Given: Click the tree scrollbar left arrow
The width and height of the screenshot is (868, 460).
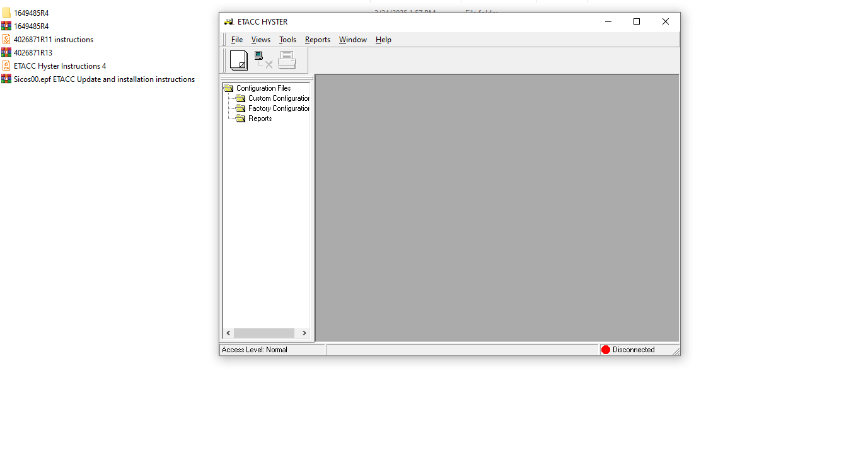Looking at the screenshot, I should [229, 333].
